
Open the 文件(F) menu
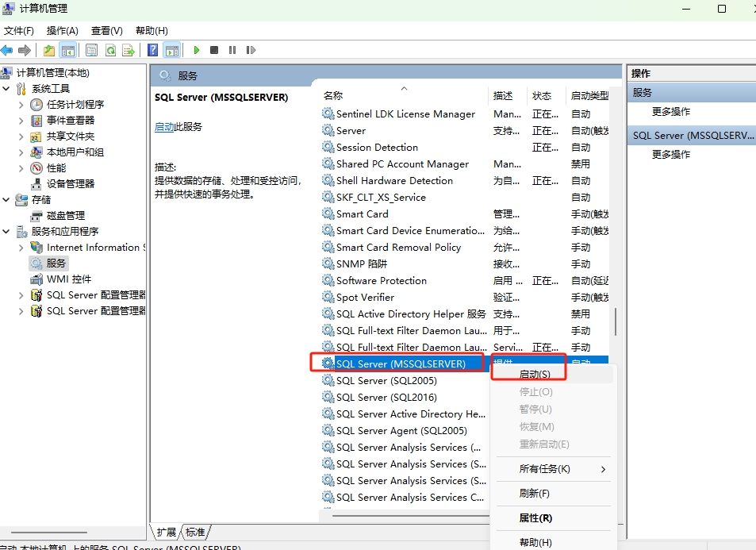click(19, 31)
